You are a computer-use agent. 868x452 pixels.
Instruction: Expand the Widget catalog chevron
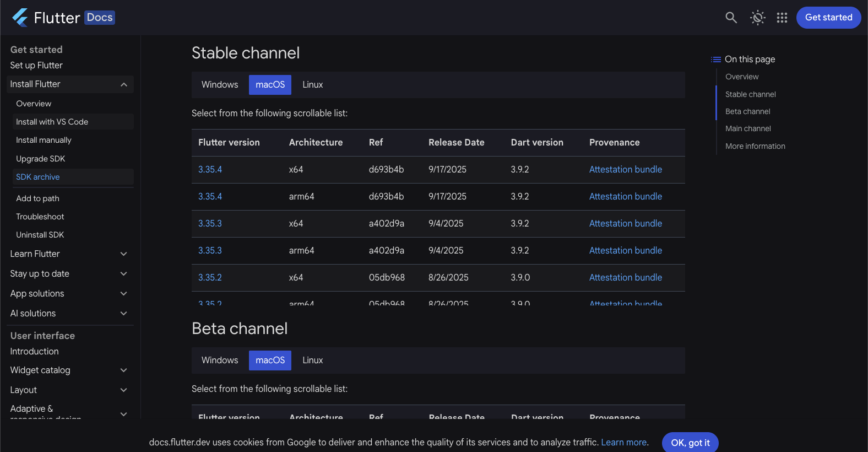tap(124, 370)
